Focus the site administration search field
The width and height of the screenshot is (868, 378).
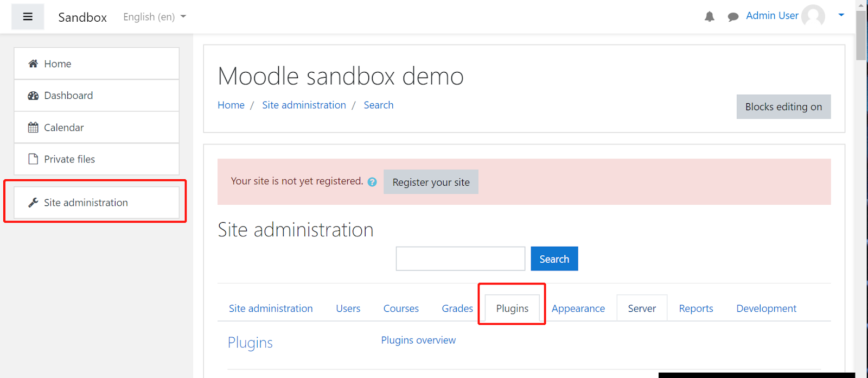click(x=461, y=259)
